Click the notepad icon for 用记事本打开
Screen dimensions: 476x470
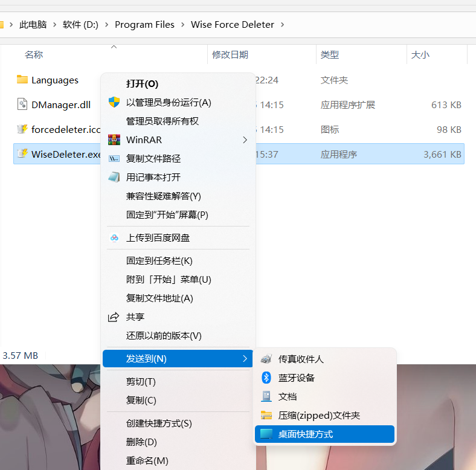[114, 177]
